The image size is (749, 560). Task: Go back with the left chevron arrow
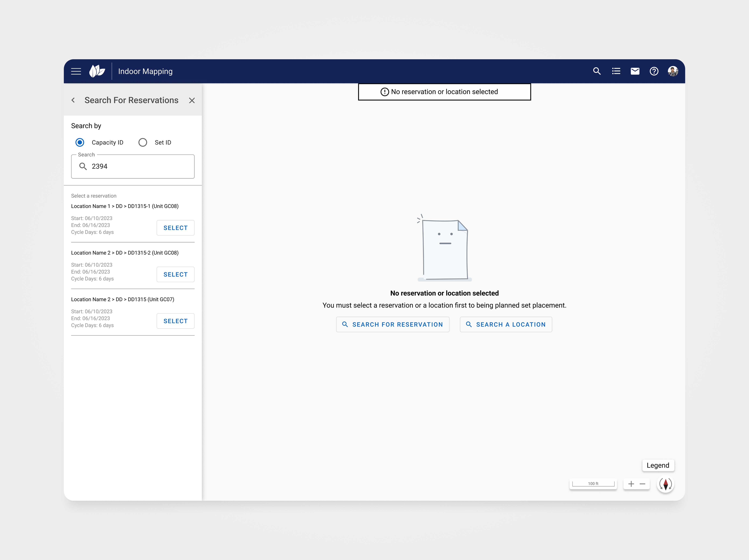pos(73,100)
